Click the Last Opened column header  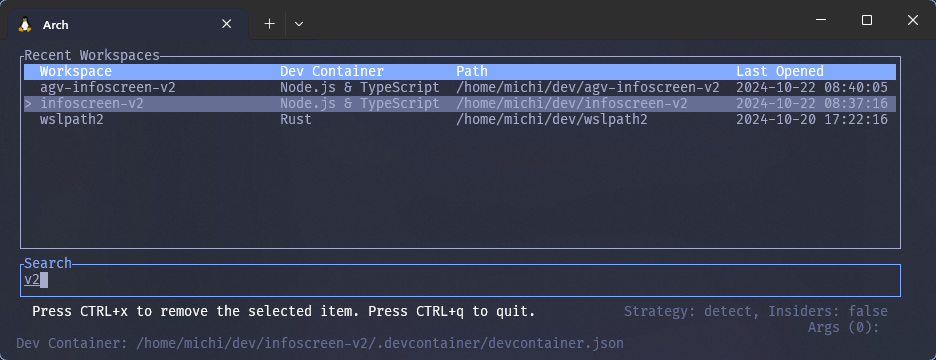pyautogui.click(x=780, y=71)
